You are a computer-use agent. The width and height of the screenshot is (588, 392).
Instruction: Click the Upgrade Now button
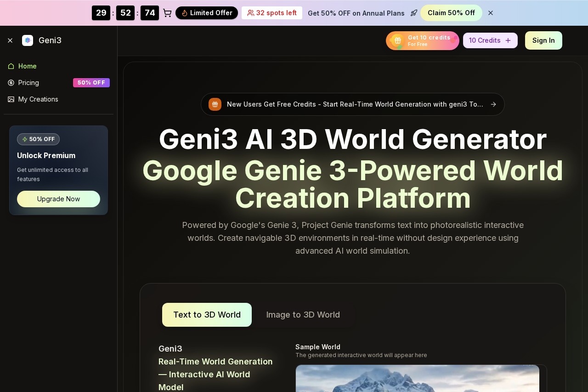click(58, 199)
